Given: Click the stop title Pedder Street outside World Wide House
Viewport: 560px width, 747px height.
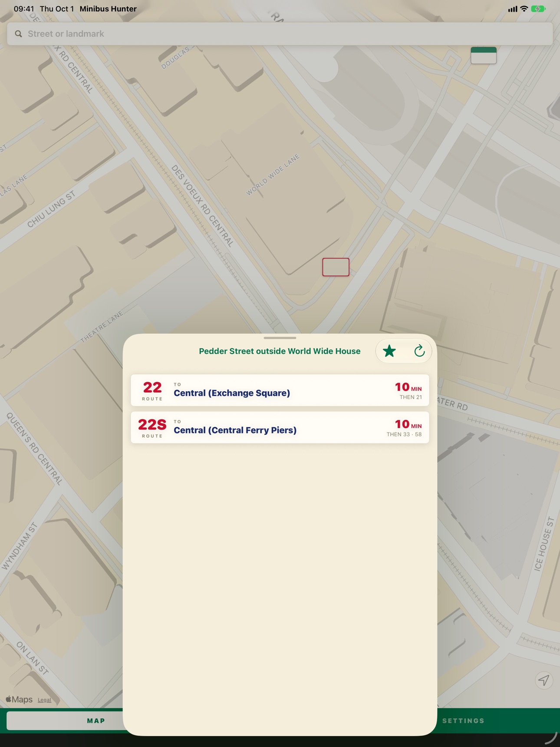Looking at the screenshot, I should [x=280, y=351].
